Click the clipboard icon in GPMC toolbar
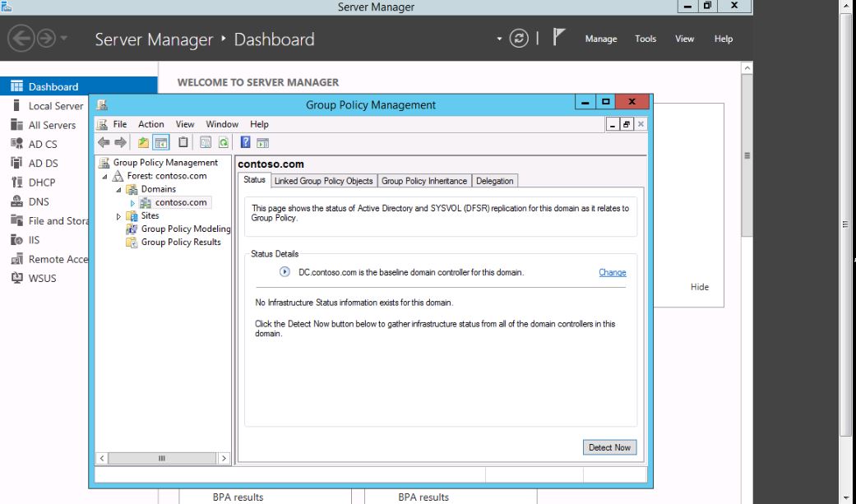 tap(184, 143)
